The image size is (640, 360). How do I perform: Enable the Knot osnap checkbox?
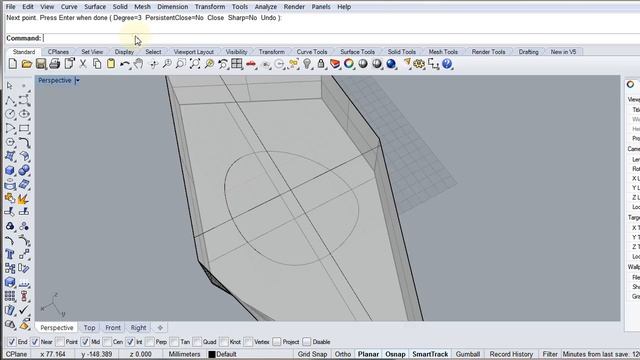(224, 342)
